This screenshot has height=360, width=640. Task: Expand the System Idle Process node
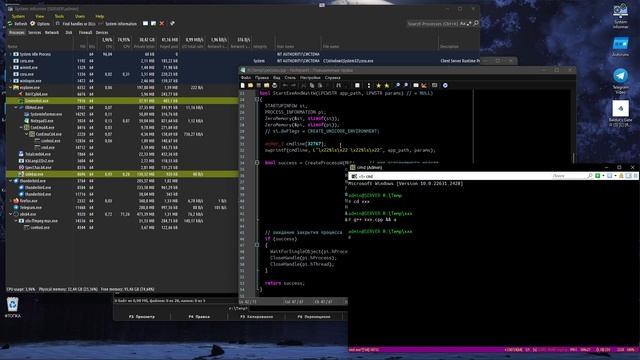tap(11, 54)
